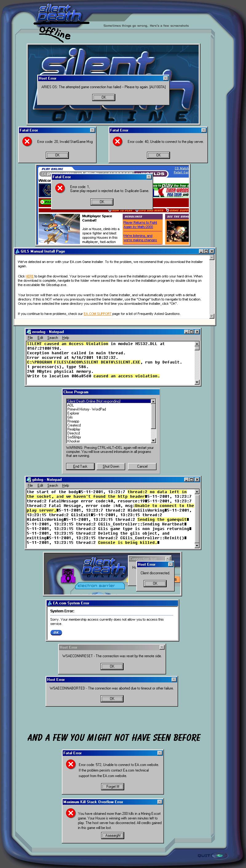
Task: Click the red X icon beside Error code 20
Action: (27, 142)
